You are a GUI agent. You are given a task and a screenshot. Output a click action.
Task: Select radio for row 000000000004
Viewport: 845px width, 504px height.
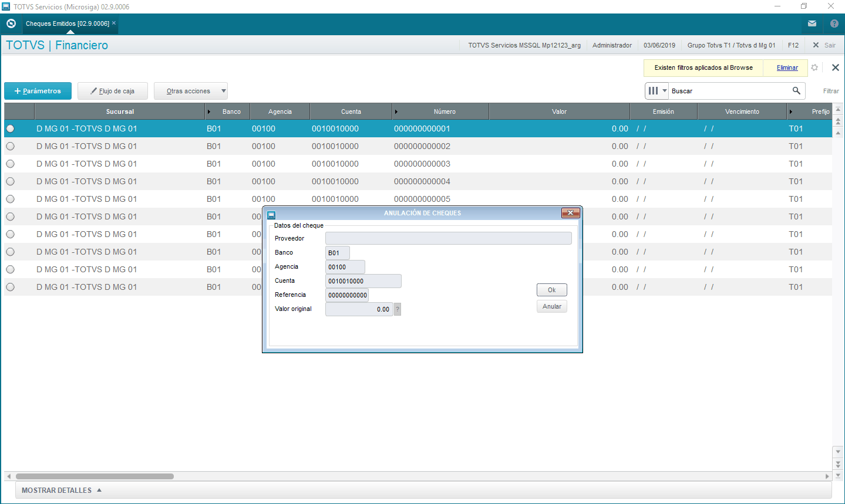point(10,181)
